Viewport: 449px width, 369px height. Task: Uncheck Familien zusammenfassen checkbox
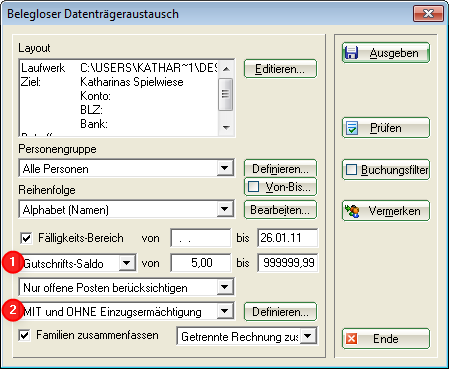pyautogui.click(x=24, y=335)
